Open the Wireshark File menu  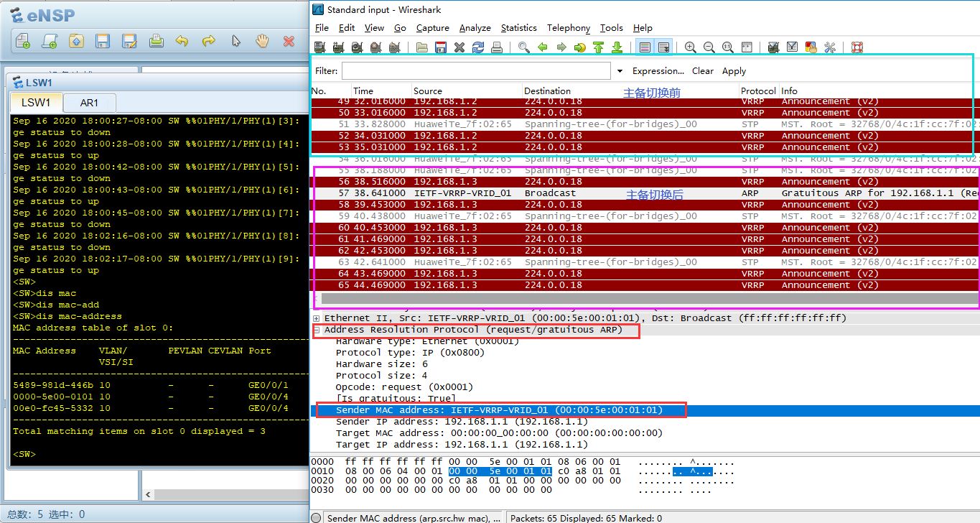point(322,28)
